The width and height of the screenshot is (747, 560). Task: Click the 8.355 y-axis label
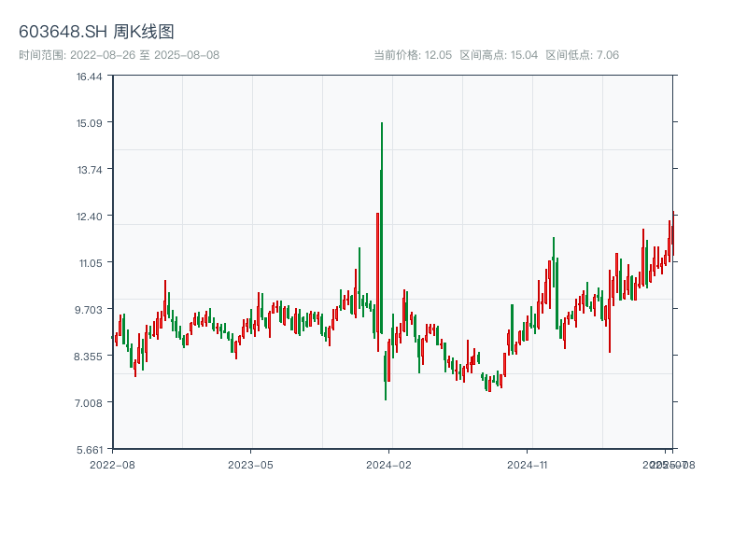click(89, 357)
